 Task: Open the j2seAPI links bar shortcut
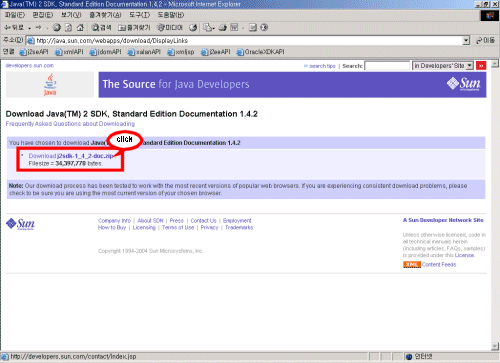click(x=34, y=52)
